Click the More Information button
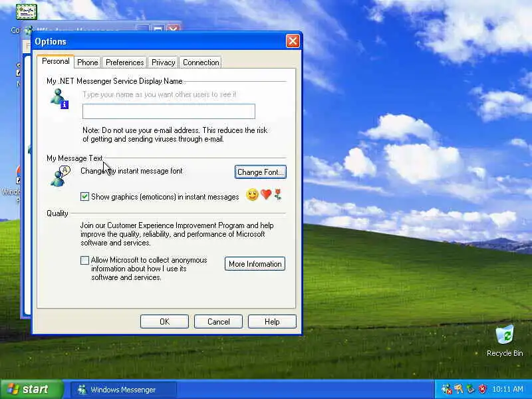The height and width of the screenshot is (399, 532). (x=255, y=263)
